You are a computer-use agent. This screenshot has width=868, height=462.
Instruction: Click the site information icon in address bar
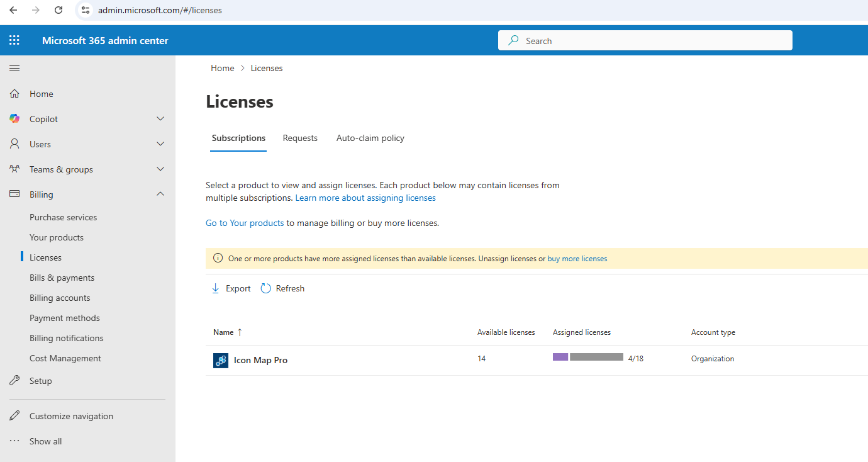point(86,10)
